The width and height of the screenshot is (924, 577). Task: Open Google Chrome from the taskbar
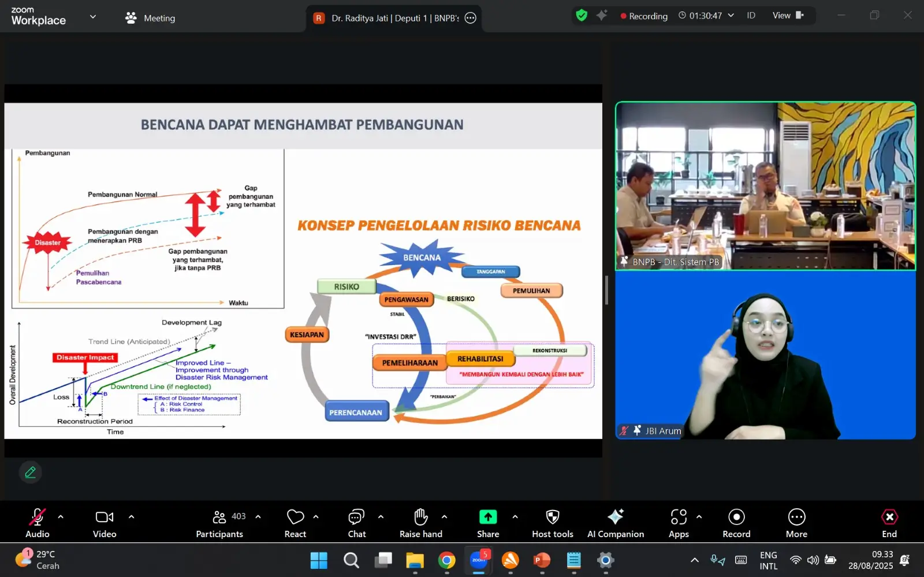446,560
